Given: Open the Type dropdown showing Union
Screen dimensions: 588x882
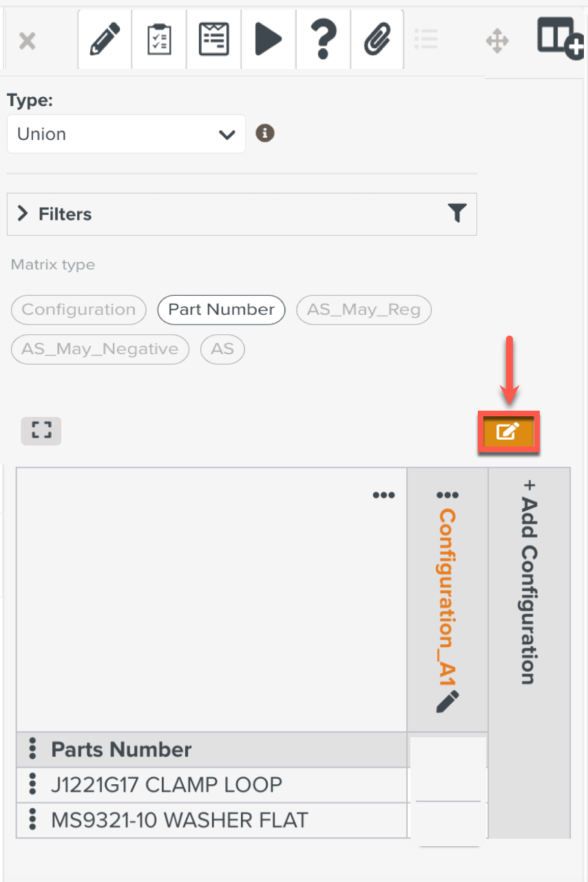Looking at the screenshot, I should point(126,134).
